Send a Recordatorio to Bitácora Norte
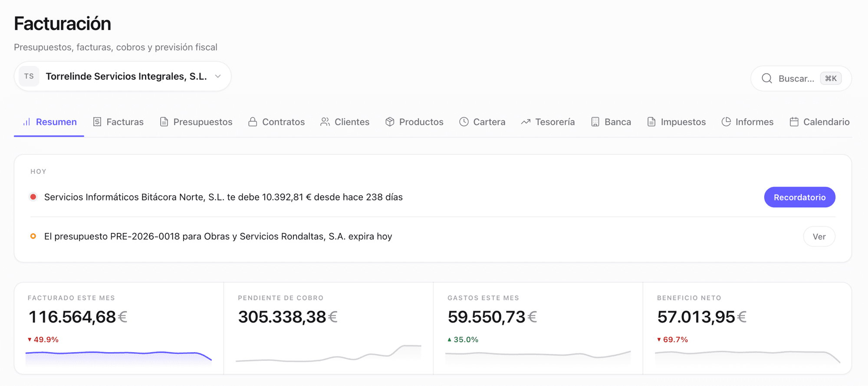868x386 pixels. [x=799, y=197]
